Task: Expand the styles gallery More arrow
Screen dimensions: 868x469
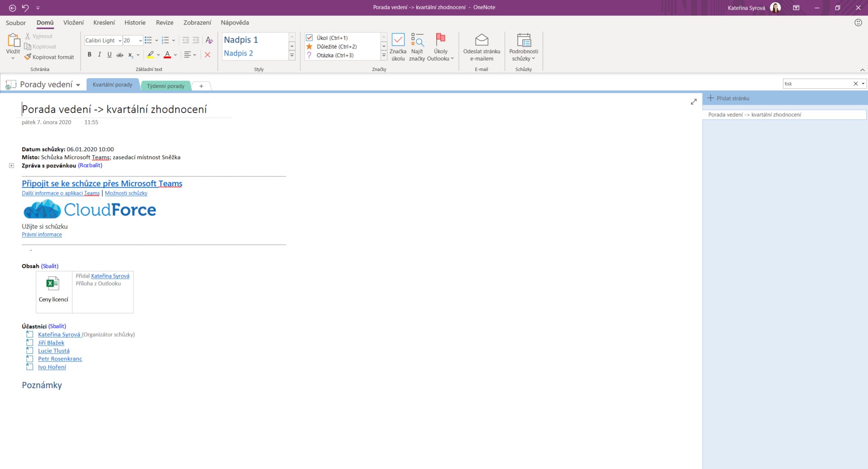Action: point(292,55)
